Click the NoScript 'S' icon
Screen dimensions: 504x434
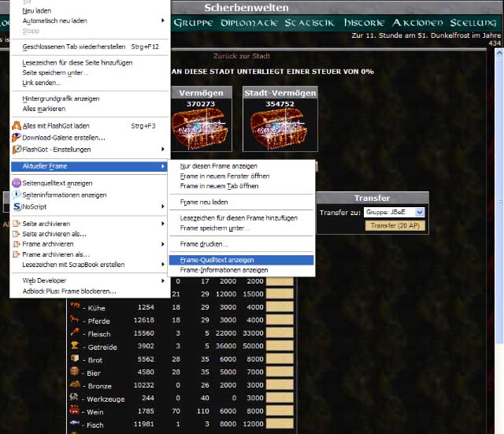(17, 207)
